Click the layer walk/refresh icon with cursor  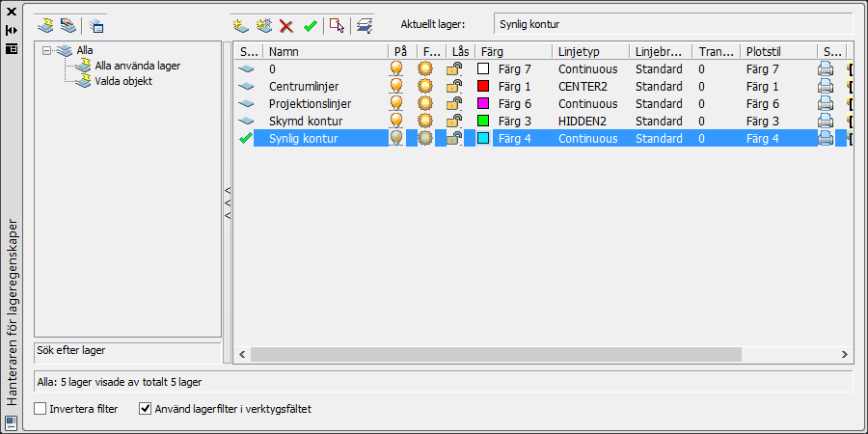tap(337, 25)
